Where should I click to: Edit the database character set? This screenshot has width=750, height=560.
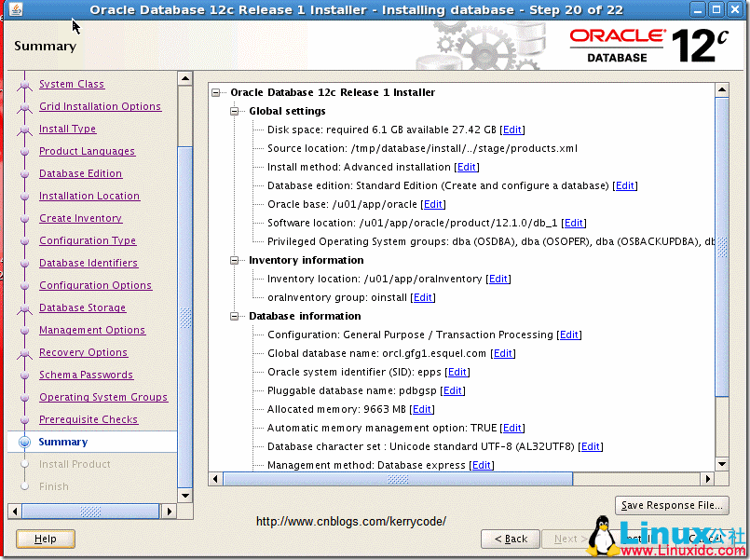(590, 446)
